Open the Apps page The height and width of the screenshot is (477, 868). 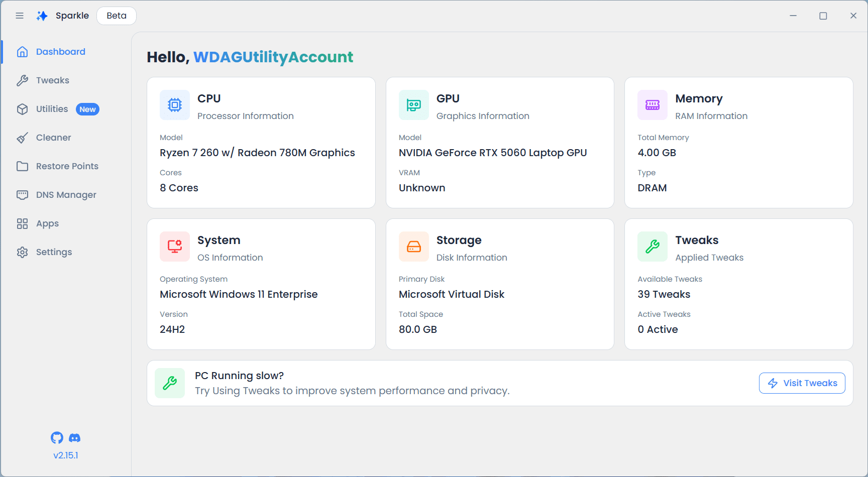47,223
